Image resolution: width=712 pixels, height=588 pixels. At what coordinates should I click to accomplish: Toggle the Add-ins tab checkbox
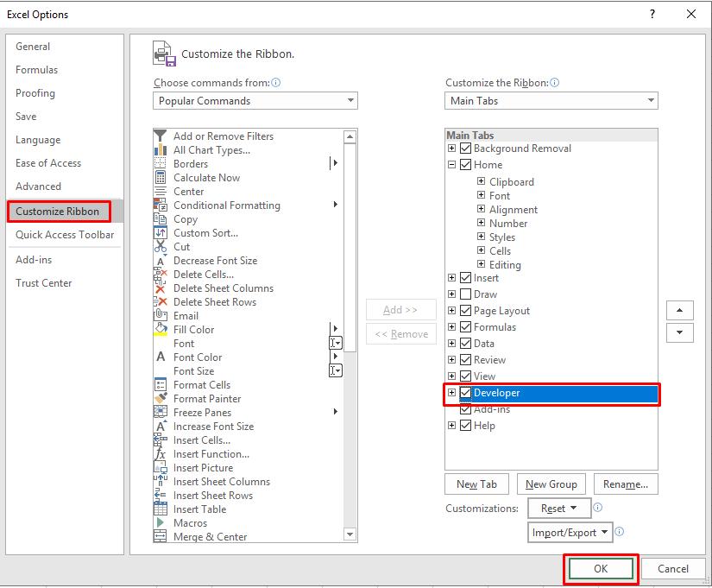coord(465,408)
